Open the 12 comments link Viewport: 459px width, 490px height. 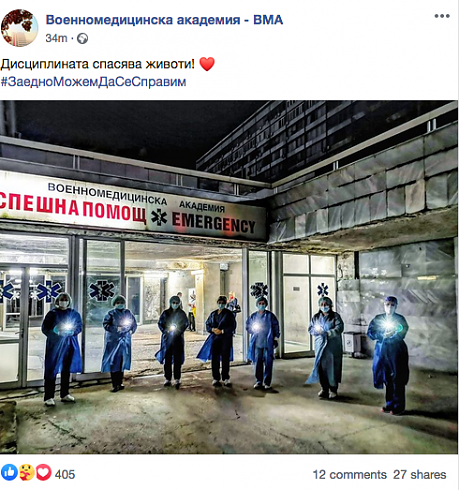349,475
